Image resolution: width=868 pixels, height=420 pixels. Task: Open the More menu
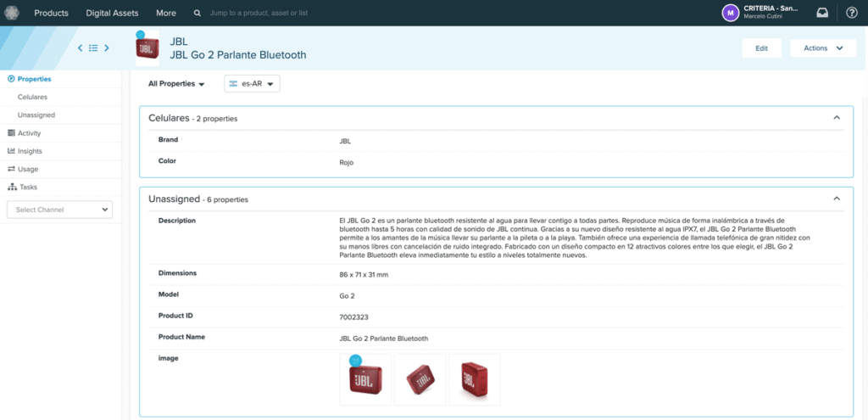166,13
